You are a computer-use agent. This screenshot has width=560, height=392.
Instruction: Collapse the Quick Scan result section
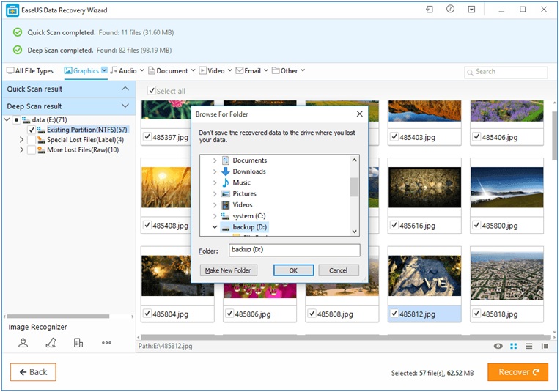pos(125,89)
